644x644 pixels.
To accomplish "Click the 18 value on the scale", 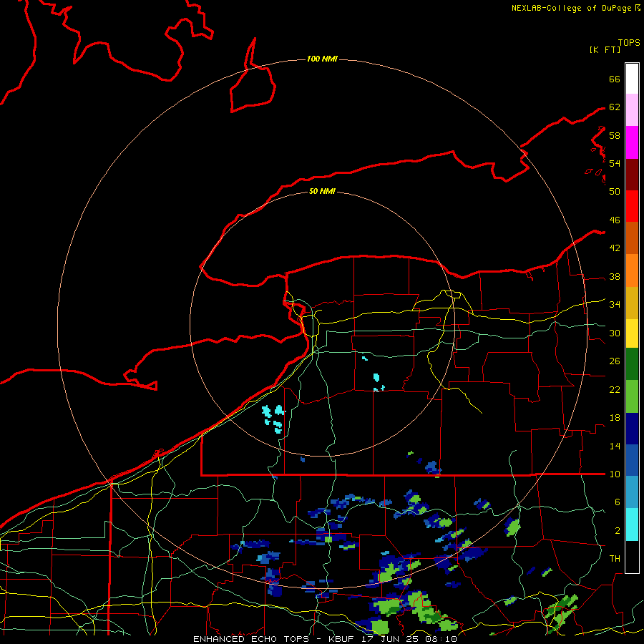I will [615, 418].
